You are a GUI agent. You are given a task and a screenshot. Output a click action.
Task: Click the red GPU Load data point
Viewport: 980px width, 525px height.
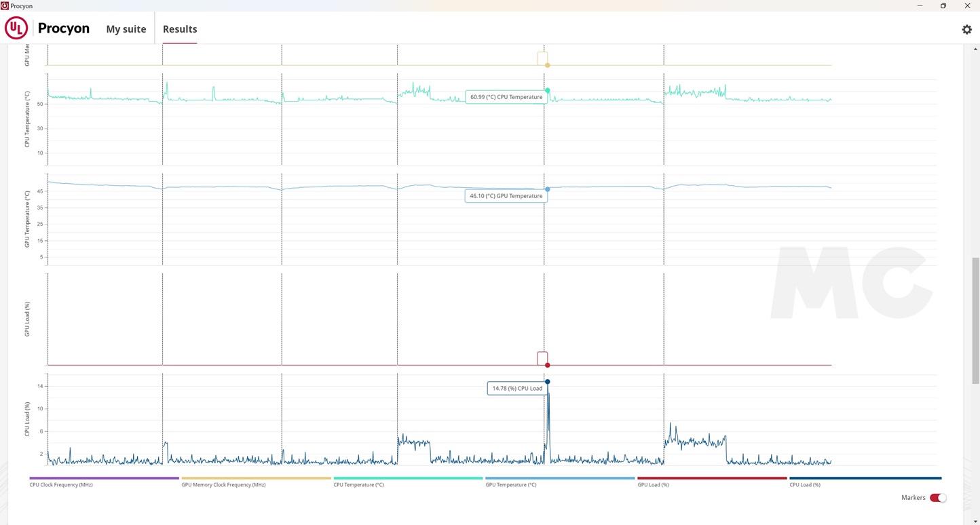tap(547, 365)
